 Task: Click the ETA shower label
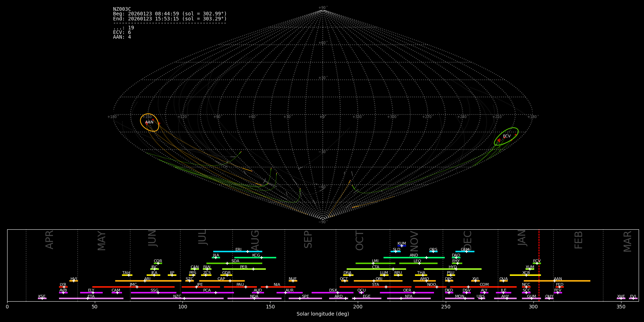pyautogui.click(x=91, y=297)
